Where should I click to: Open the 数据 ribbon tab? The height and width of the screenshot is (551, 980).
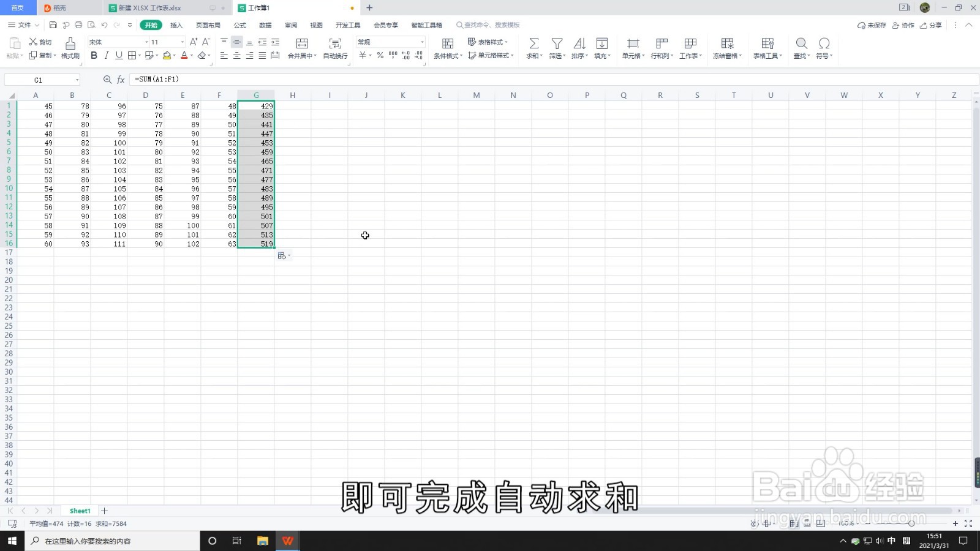pos(265,25)
